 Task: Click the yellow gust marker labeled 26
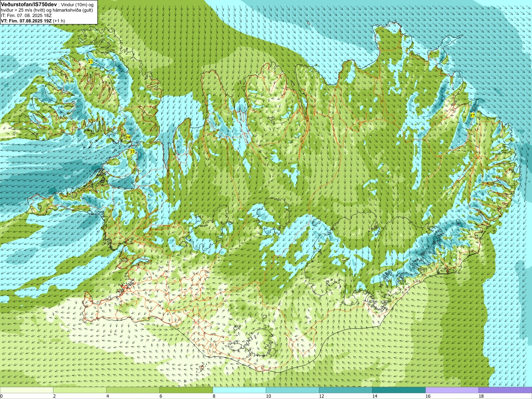pyautogui.click(x=128, y=137)
